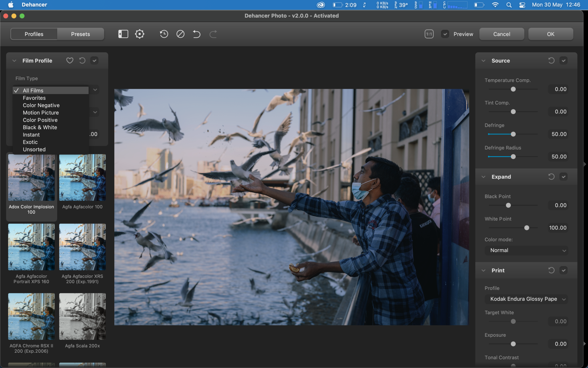Add film profile to favorites heart
The image size is (588, 368).
point(70,60)
